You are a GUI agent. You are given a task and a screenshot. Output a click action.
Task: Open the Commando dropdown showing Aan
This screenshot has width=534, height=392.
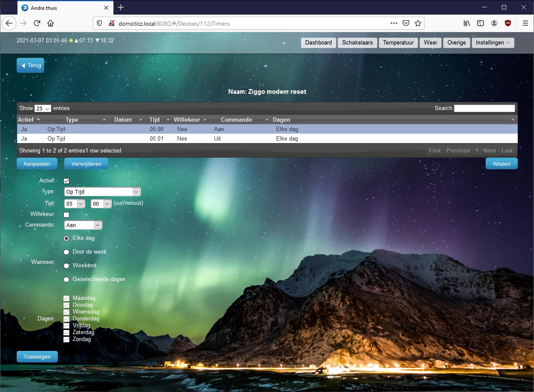coord(83,225)
